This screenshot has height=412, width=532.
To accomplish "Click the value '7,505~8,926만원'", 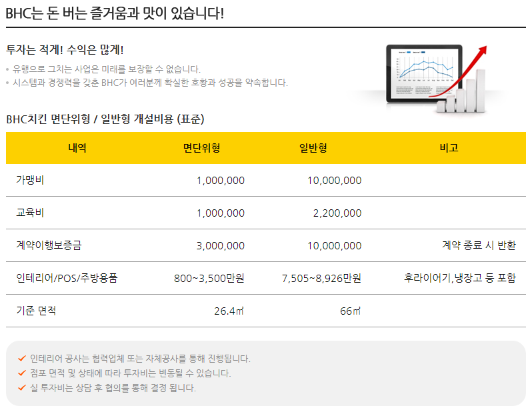I will (321, 278).
